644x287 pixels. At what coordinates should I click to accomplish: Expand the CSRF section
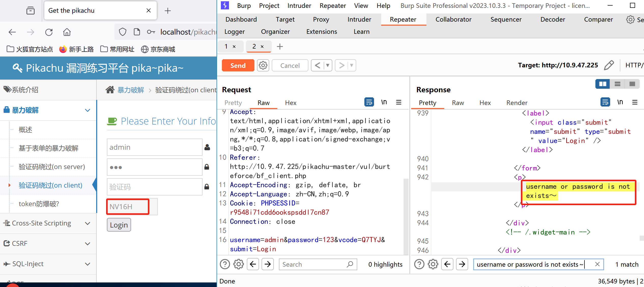coord(88,244)
